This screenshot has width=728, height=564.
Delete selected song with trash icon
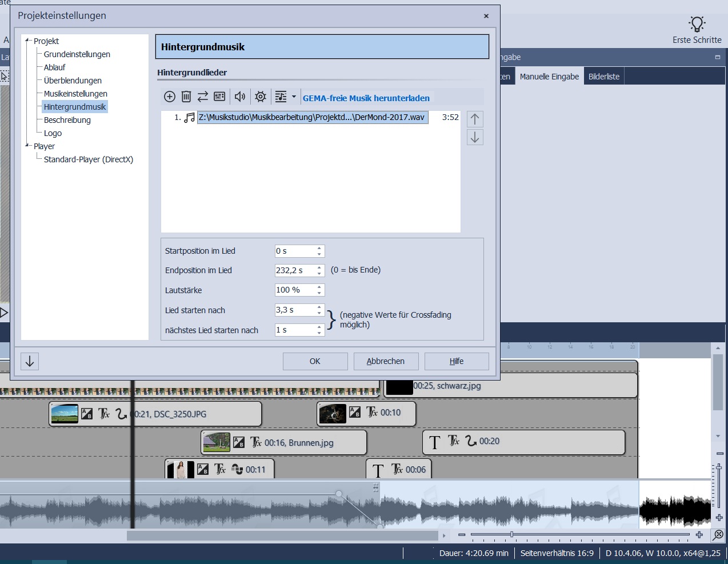click(186, 97)
